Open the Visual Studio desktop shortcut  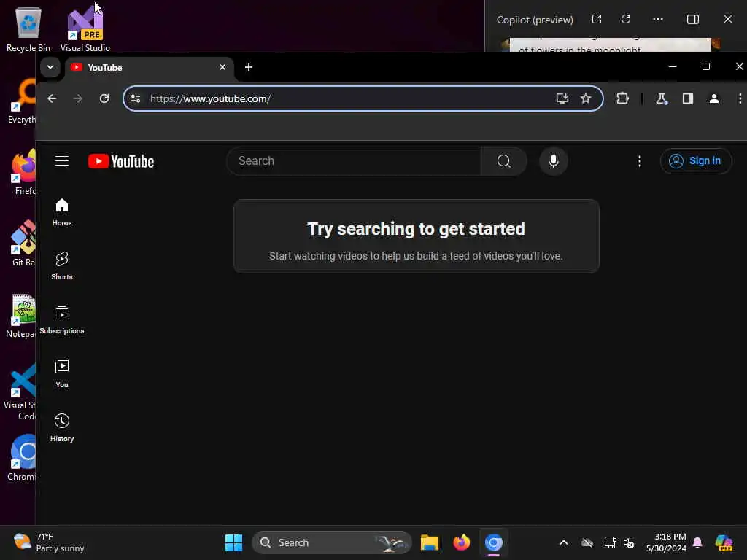click(x=85, y=30)
